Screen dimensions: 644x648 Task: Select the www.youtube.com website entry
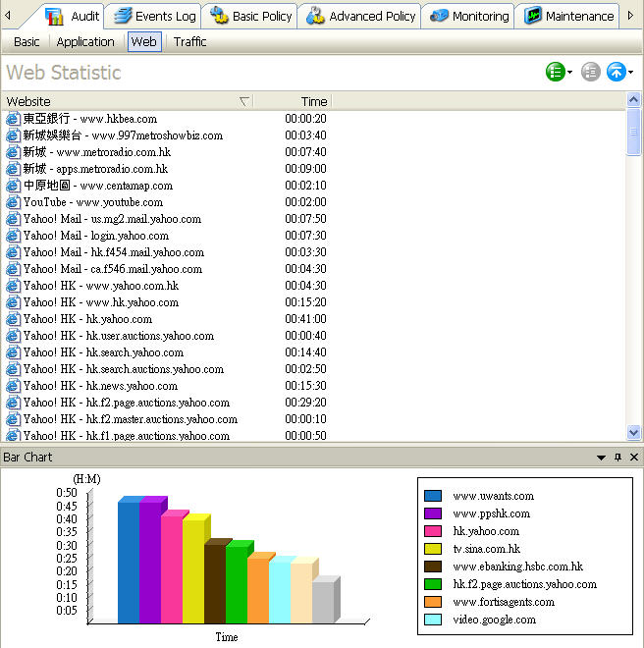pyautogui.click(x=93, y=202)
